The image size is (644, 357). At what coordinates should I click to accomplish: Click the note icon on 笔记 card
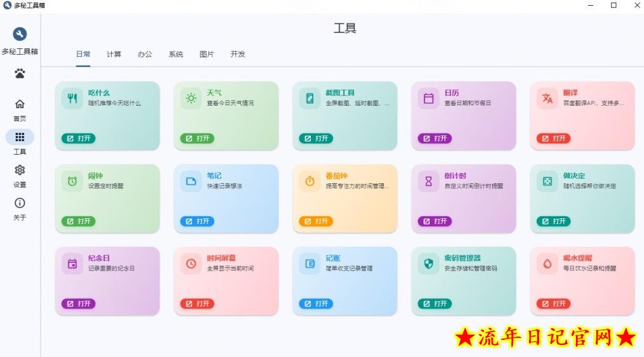coord(191,181)
